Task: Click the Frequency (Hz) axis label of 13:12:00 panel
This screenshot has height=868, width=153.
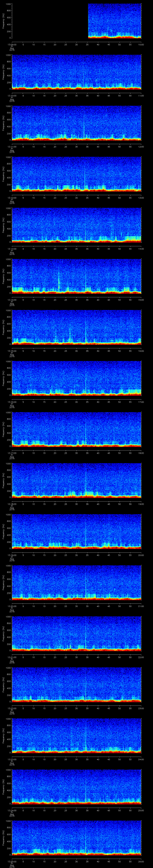Action: [3, 174]
